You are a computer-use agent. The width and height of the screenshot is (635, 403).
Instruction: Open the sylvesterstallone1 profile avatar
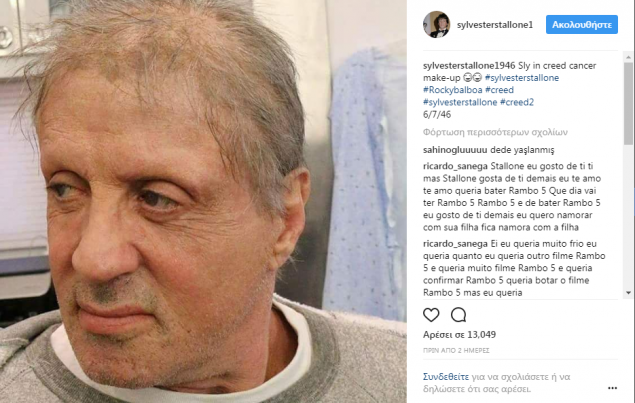pyautogui.click(x=436, y=24)
